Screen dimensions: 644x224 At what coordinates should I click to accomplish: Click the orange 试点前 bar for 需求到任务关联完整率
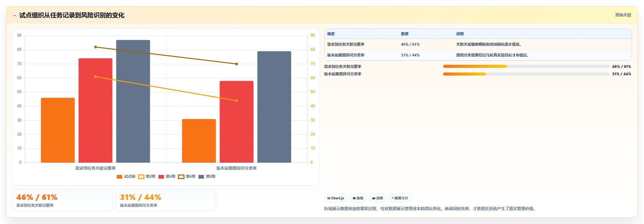[x=58, y=130]
